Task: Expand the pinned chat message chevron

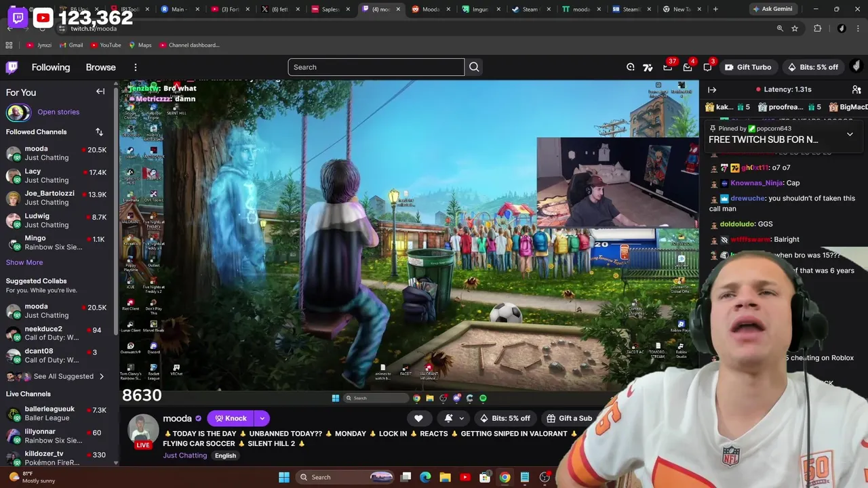Action: 850,134
